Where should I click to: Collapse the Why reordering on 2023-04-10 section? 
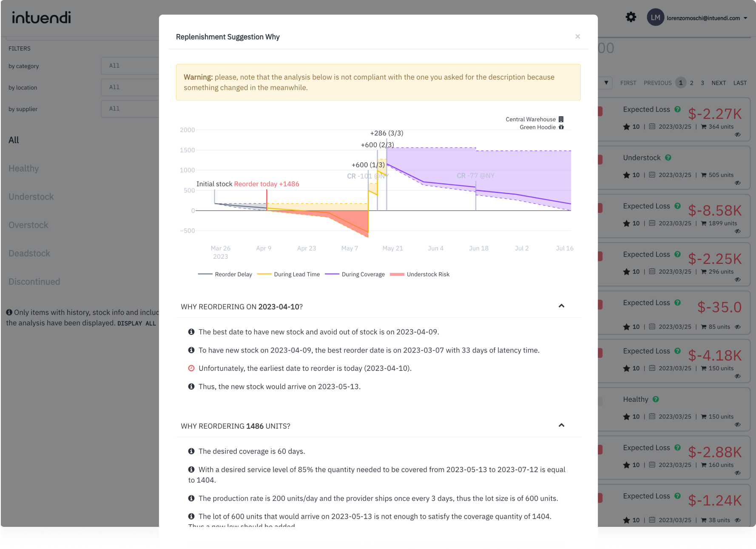tap(561, 306)
